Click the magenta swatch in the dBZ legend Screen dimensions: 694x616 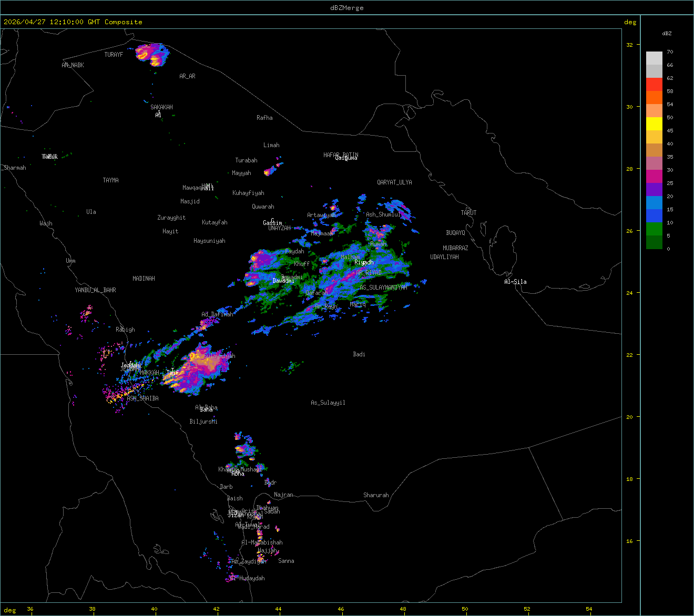click(654, 176)
